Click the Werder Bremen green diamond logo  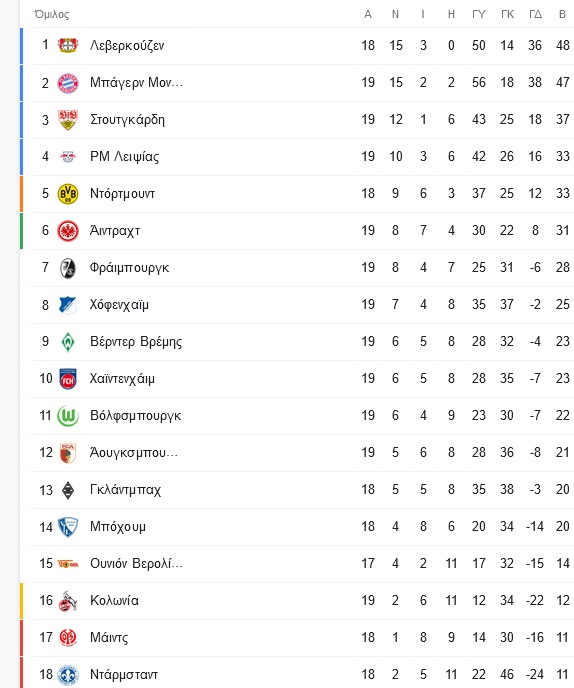[68, 342]
